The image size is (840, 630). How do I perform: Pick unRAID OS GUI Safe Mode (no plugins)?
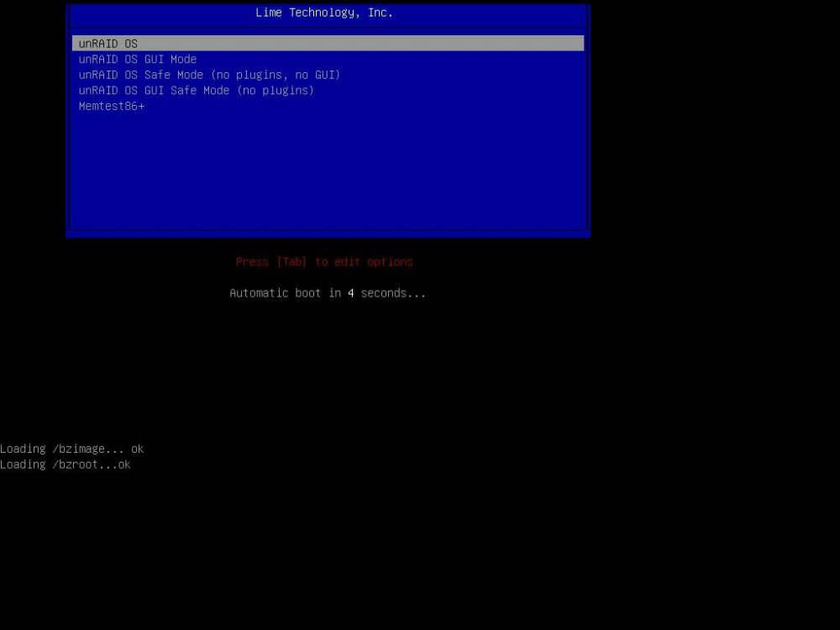click(196, 90)
